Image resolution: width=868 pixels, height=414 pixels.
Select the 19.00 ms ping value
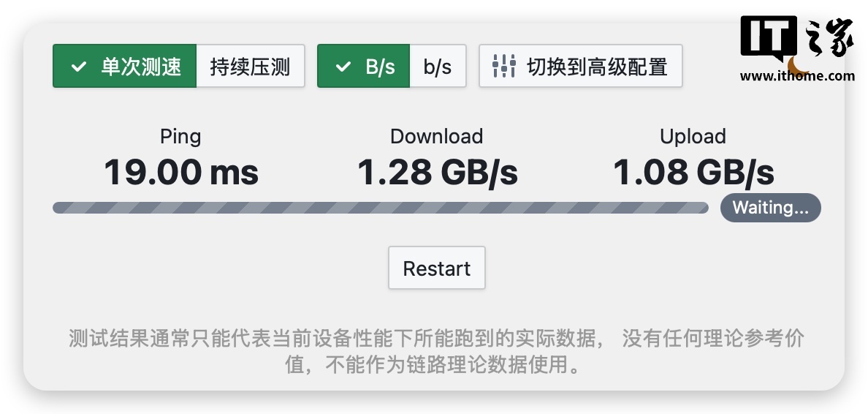click(x=181, y=173)
